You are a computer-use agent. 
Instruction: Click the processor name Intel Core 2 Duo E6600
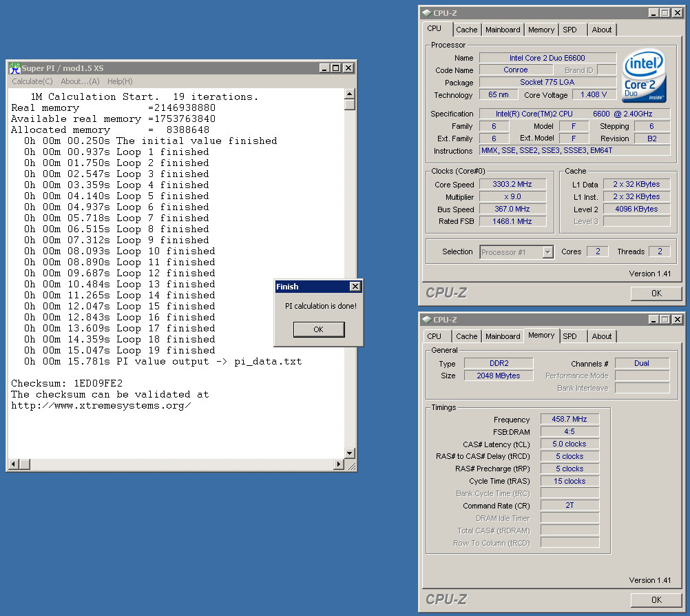click(547, 58)
